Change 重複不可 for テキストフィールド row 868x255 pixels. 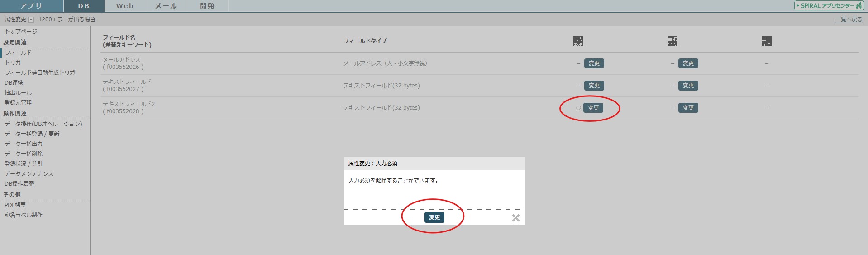tap(688, 86)
